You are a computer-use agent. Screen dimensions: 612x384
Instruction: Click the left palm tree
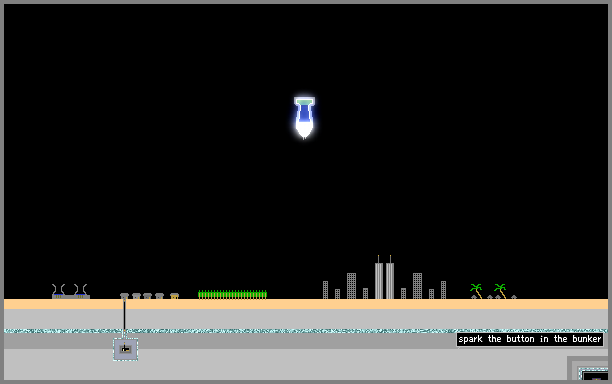(477, 291)
